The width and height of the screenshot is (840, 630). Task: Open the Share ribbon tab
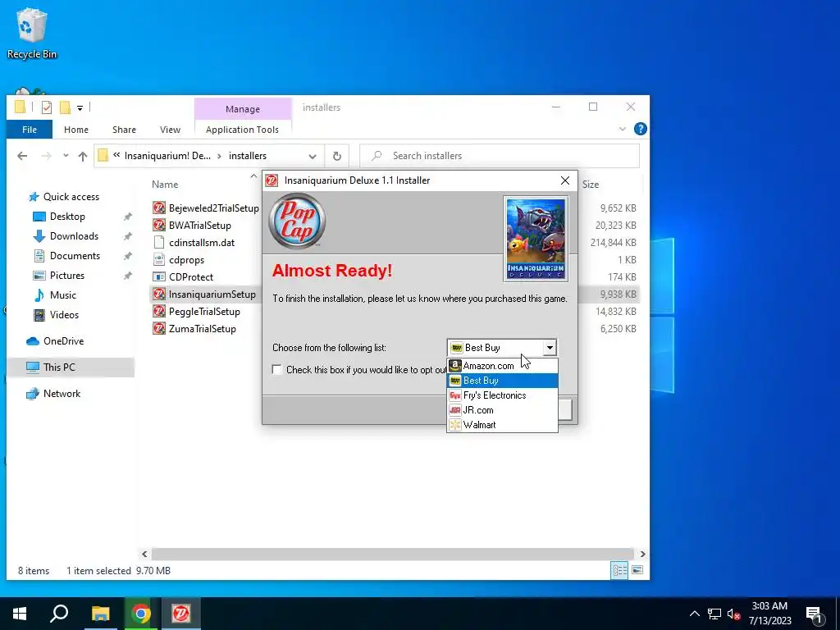tap(124, 130)
